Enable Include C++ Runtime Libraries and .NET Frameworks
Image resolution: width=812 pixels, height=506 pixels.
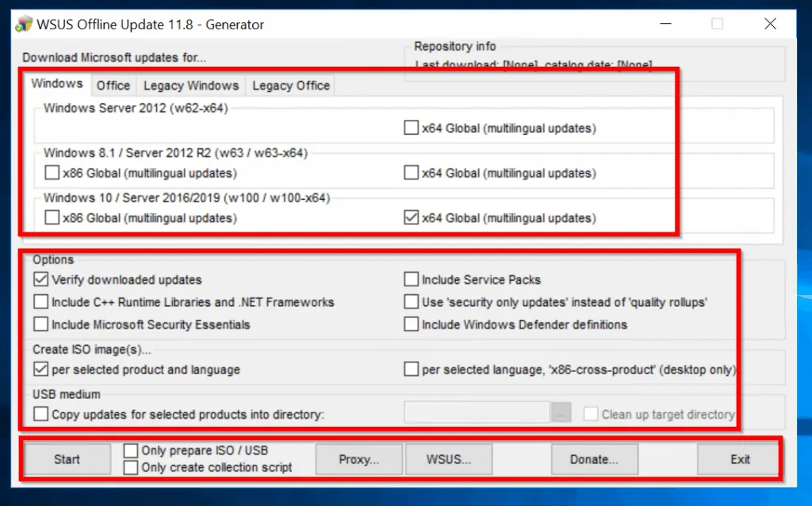(x=40, y=301)
